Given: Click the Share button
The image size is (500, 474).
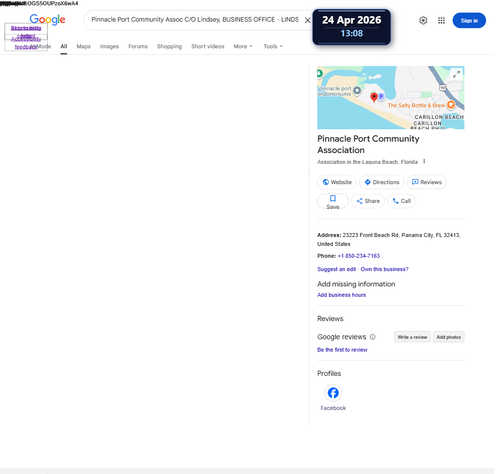Looking at the screenshot, I should click(x=368, y=201).
